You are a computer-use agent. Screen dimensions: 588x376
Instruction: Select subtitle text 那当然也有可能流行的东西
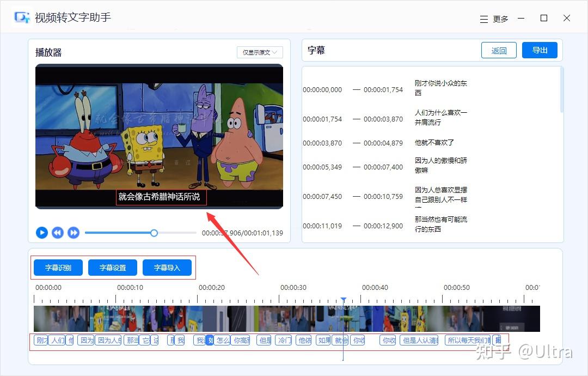(440, 224)
